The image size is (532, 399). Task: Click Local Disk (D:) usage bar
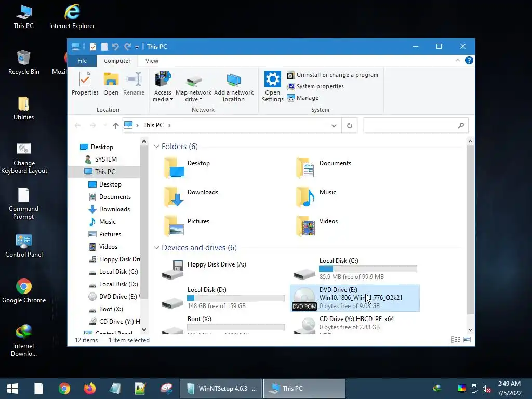pos(236,298)
